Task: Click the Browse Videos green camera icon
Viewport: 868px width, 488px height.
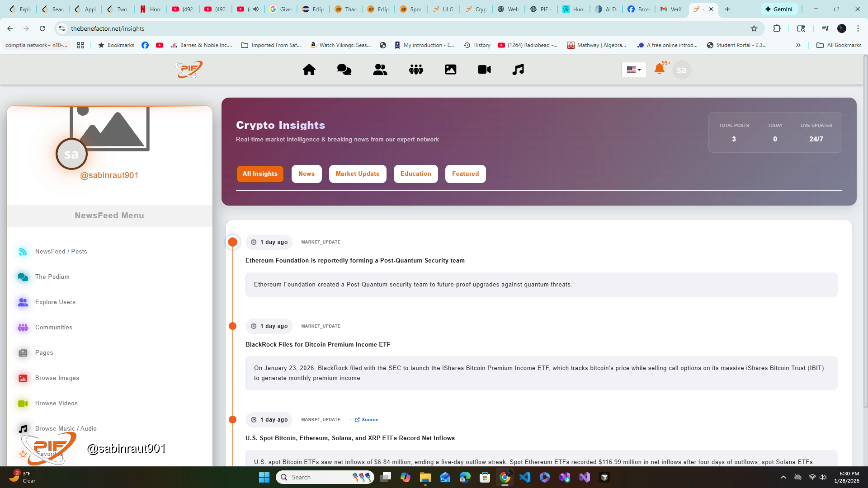Action: click(x=23, y=404)
